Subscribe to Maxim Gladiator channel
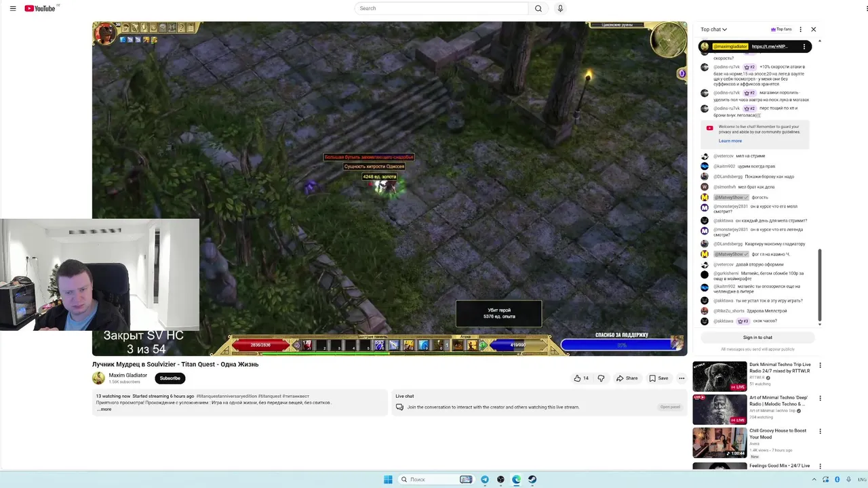Viewport: 868px width, 488px height. tap(170, 378)
